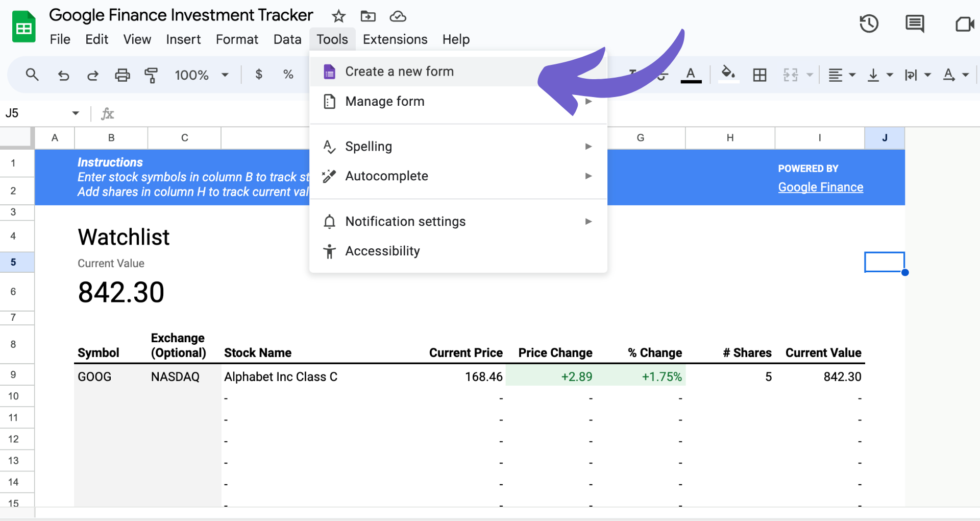
Task: Open the fill color paint bucket
Action: [x=728, y=75]
